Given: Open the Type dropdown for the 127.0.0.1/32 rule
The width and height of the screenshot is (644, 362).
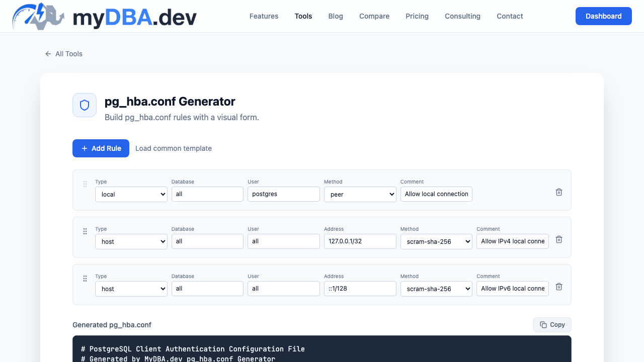Looking at the screenshot, I should pyautogui.click(x=131, y=241).
